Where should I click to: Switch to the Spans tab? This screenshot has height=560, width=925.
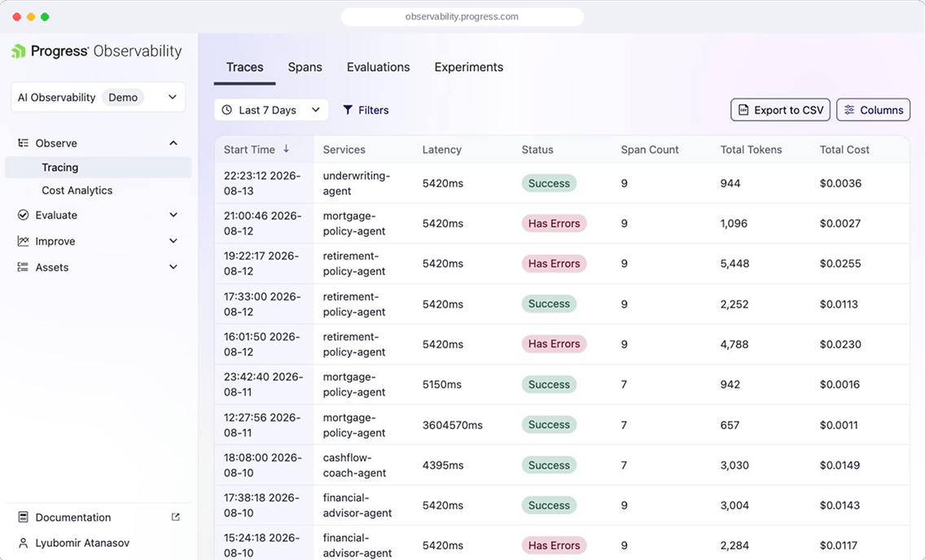point(305,68)
